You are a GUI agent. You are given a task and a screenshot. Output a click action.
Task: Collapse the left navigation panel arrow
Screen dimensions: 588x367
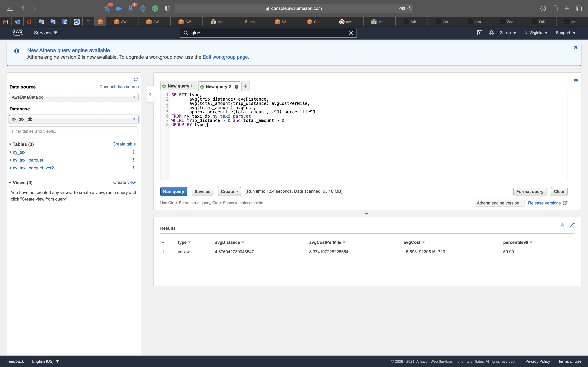pyautogui.click(x=150, y=94)
